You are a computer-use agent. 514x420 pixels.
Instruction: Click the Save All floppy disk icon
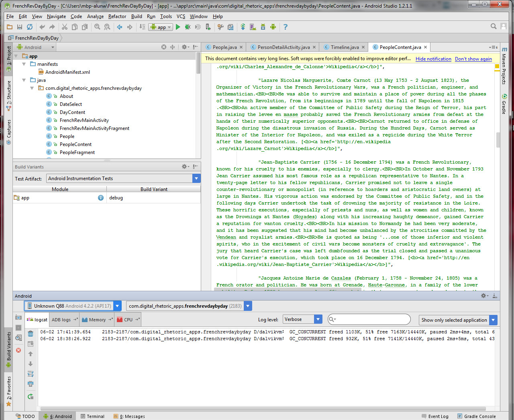(x=19, y=27)
